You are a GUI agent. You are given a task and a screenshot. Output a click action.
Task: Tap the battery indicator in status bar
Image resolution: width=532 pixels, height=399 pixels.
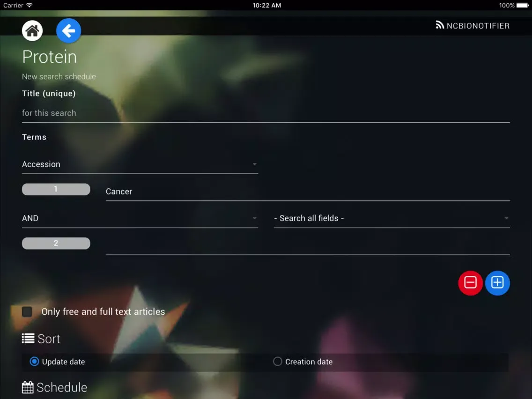(x=523, y=6)
